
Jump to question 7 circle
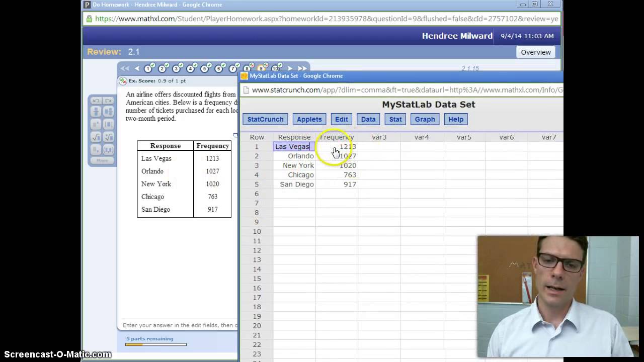coord(233,68)
